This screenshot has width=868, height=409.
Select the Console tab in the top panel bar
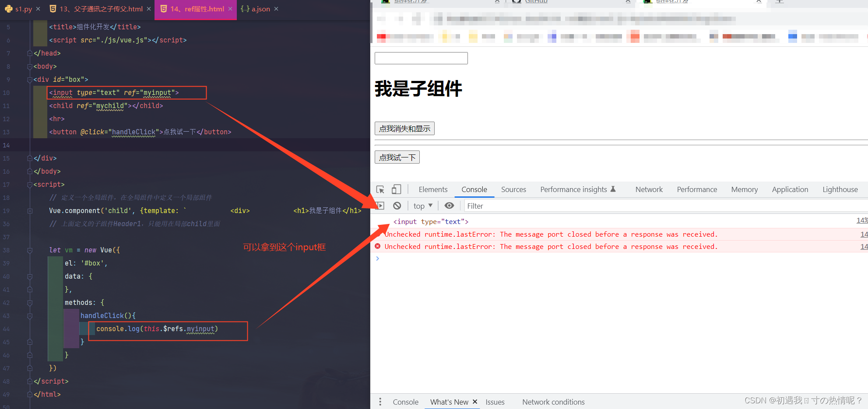point(474,189)
